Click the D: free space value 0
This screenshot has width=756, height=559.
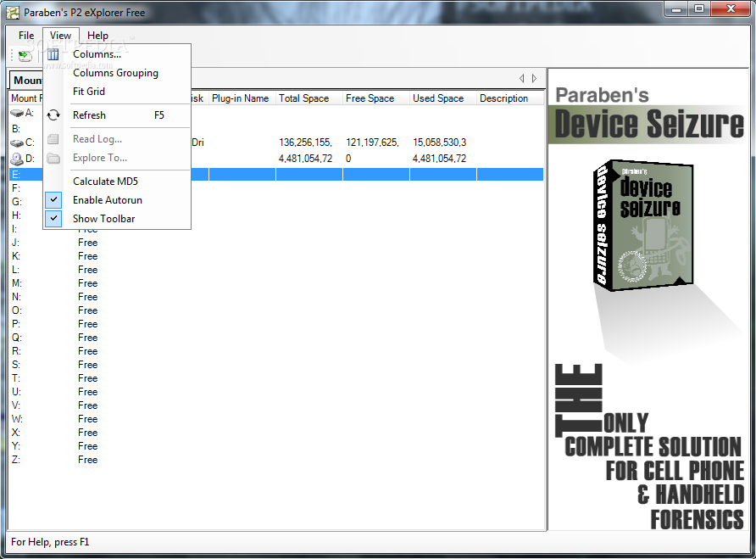[x=348, y=159]
